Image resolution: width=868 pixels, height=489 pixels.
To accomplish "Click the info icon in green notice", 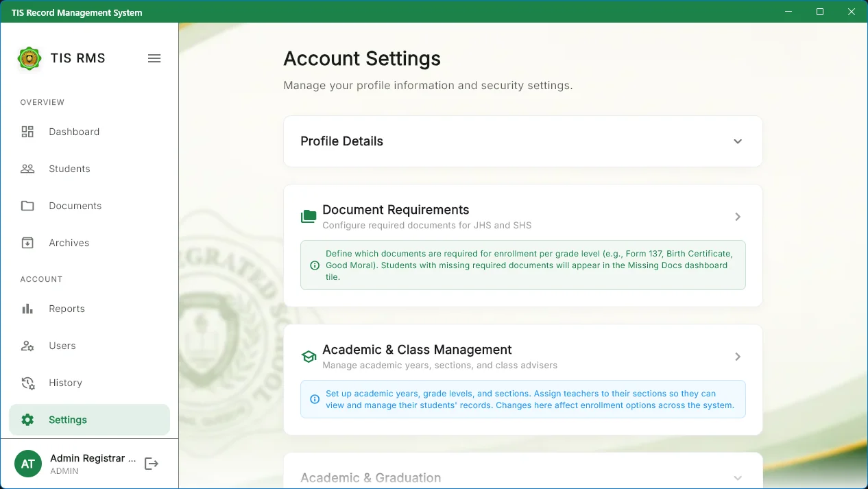I will tap(315, 265).
